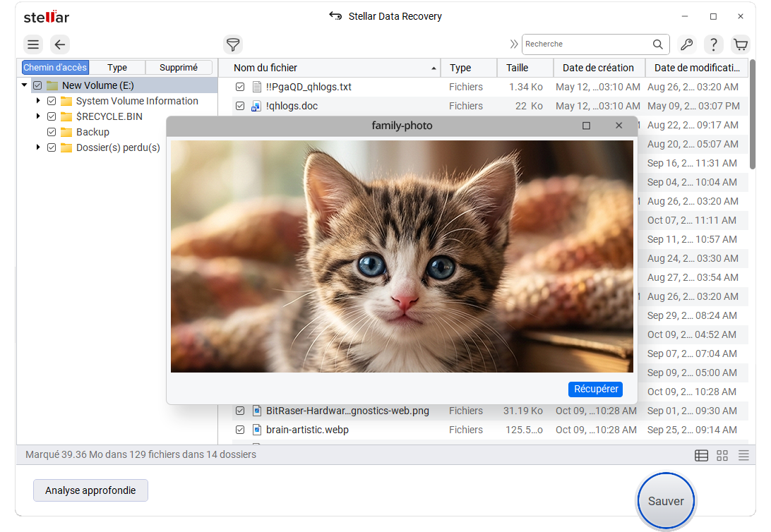Switch to details table view icon
This screenshot has width=771, height=532.
pos(702,455)
